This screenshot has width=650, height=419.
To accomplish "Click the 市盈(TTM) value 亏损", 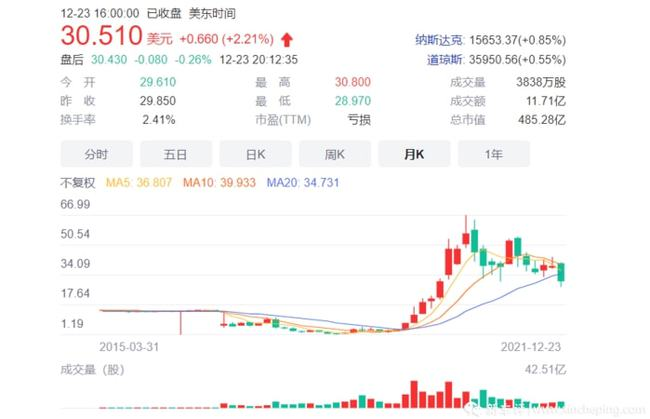I will click(359, 120).
